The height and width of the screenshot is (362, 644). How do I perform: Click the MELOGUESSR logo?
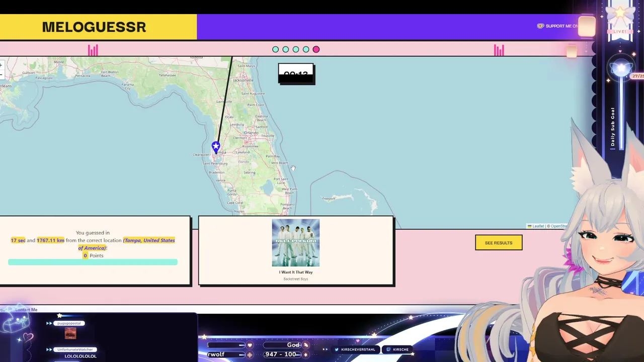click(94, 27)
